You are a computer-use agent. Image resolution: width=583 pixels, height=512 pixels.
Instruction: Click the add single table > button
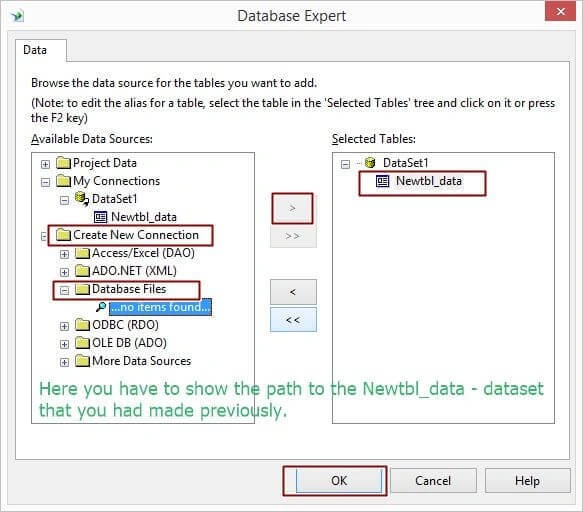[x=293, y=208]
